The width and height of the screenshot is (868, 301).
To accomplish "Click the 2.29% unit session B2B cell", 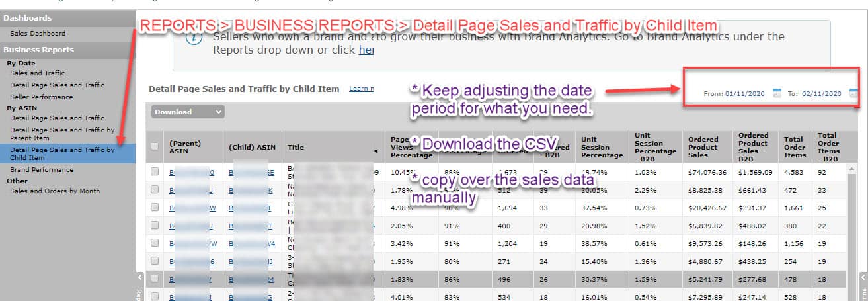I will (645, 190).
